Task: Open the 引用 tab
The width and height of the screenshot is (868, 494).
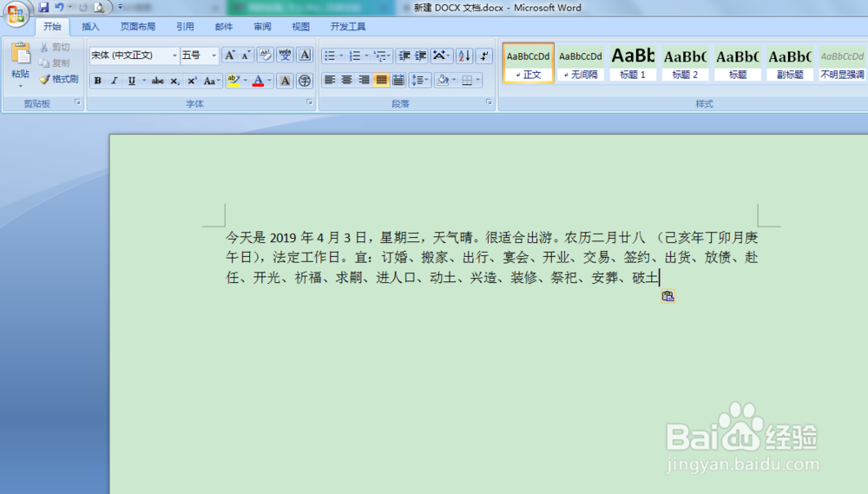Action: [x=185, y=27]
